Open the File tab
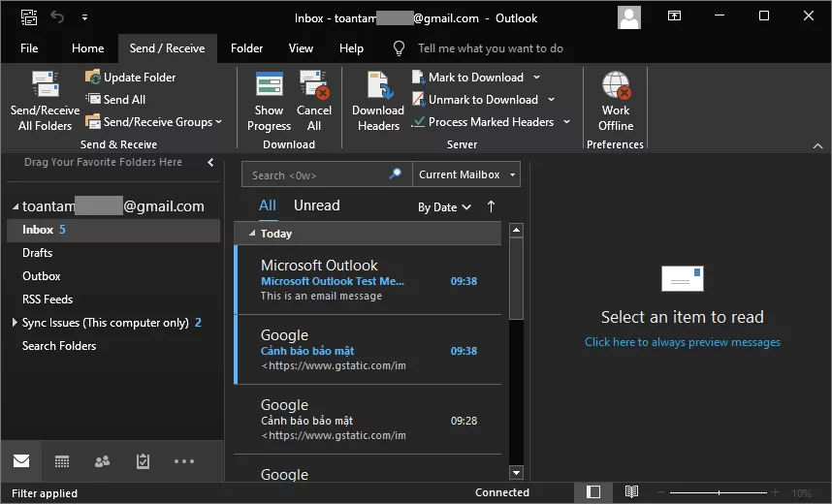Viewport: 832px width, 504px height. pyautogui.click(x=29, y=48)
